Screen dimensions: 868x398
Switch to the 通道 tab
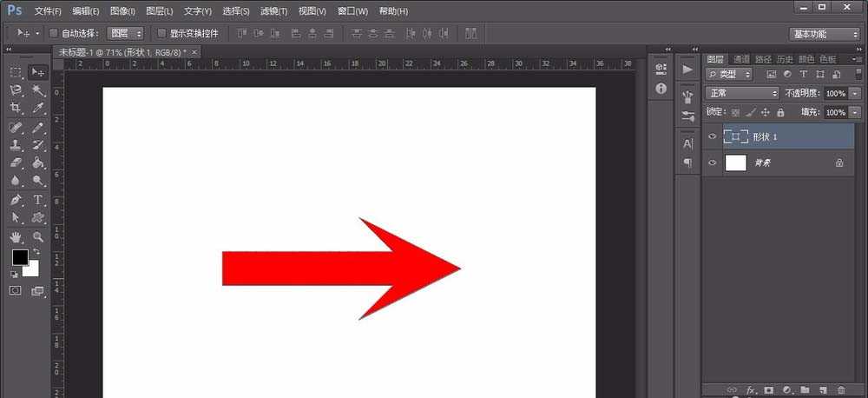pyautogui.click(x=742, y=59)
